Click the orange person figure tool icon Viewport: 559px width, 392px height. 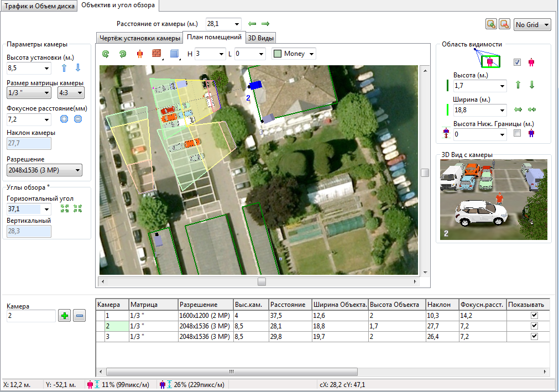139,54
